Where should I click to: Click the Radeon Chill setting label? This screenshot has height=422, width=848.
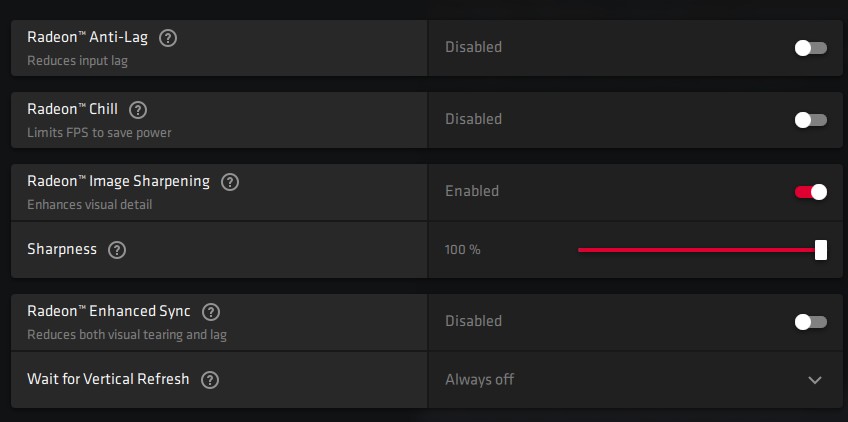tap(73, 110)
